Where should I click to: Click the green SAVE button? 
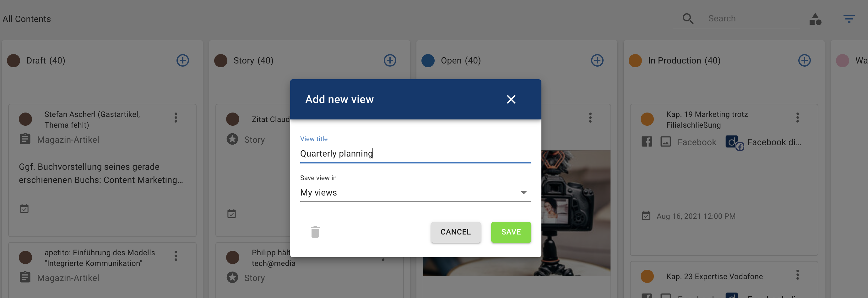(511, 232)
